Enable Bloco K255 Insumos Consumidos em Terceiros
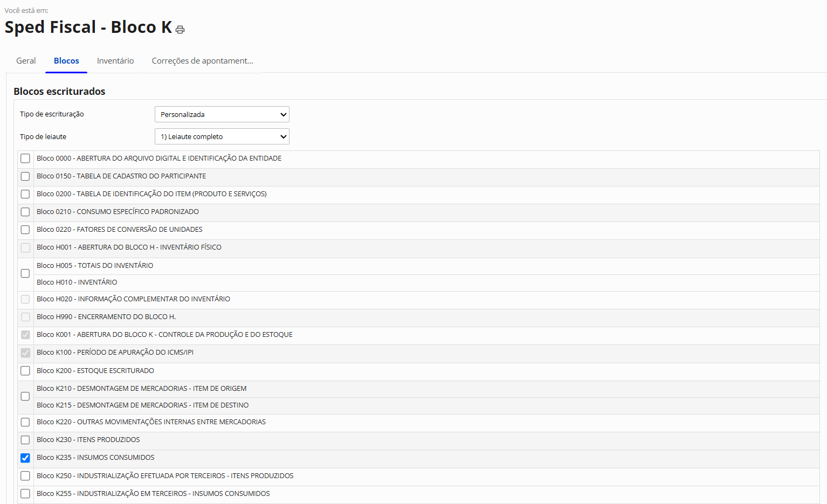 pyautogui.click(x=25, y=494)
